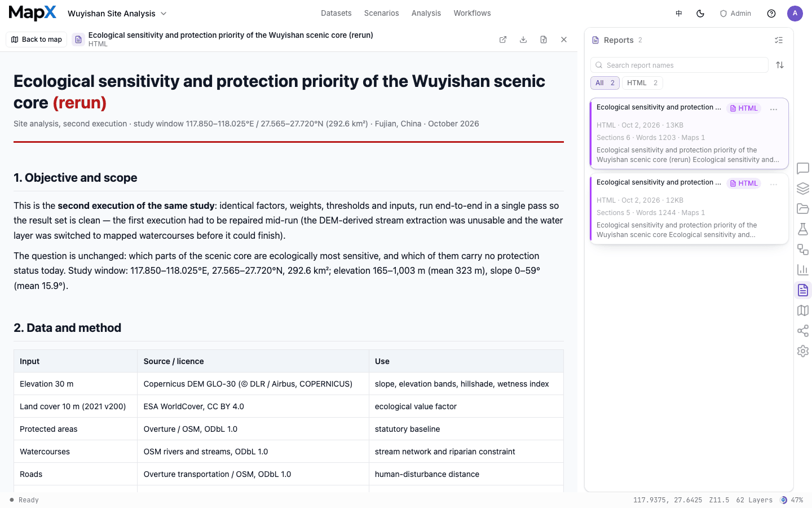The width and height of the screenshot is (812, 508).
Task: Open the chat panel icon in the sidebar
Action: [803, 168]
